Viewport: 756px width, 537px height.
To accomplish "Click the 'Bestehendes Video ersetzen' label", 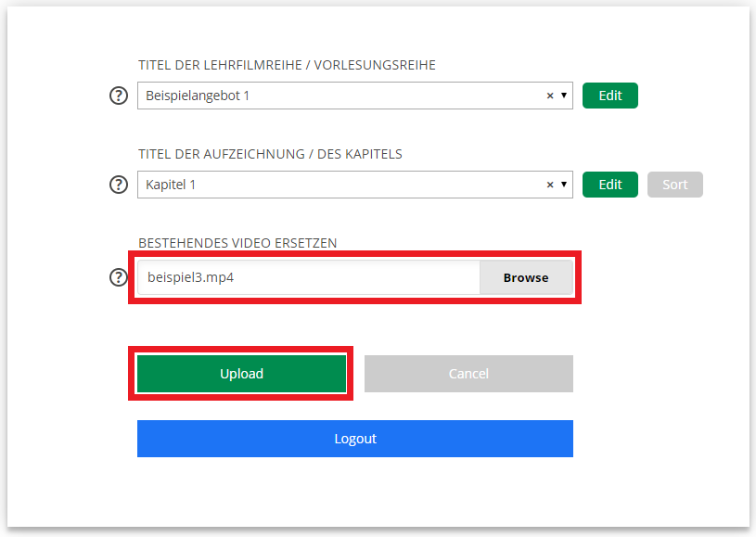I will (x=237, y=243).
